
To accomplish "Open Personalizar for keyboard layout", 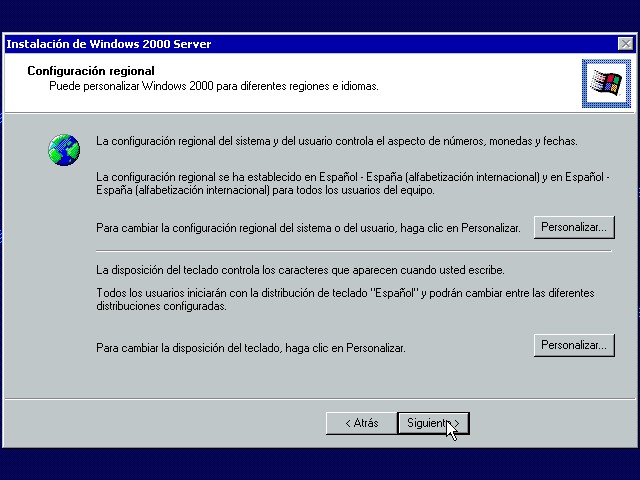I will (x=574, y=345).
